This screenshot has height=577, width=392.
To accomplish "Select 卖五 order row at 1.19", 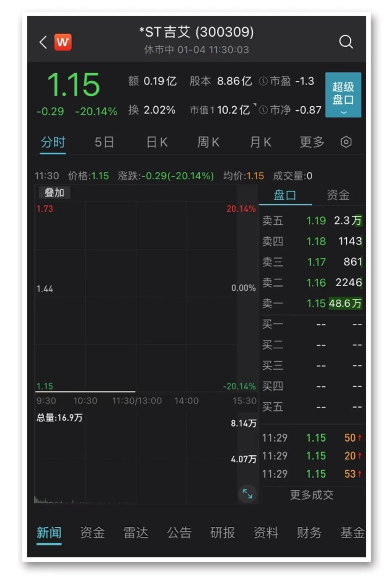I will click(x=312, y=220).
